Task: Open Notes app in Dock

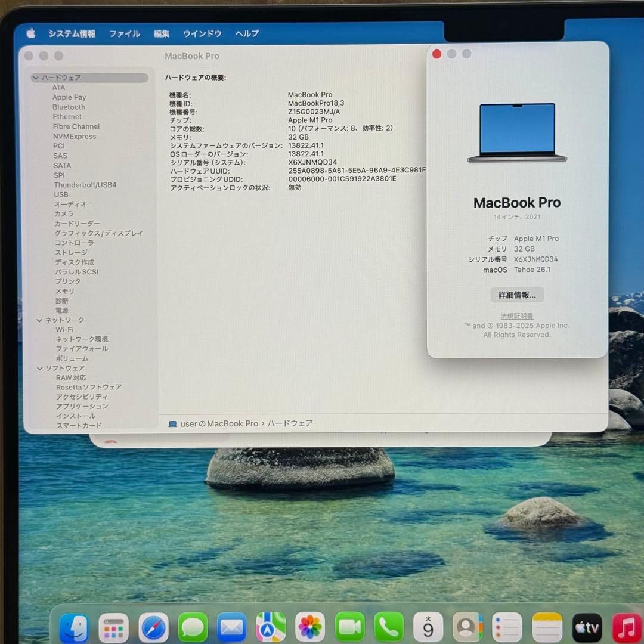Action: pos(547,627)
